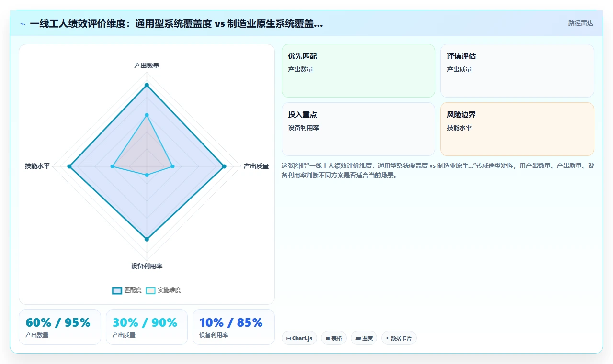This screenshot has width=613, height=364.
Task: Click the 产出数量 radar axis label
Action: [147, 66]
